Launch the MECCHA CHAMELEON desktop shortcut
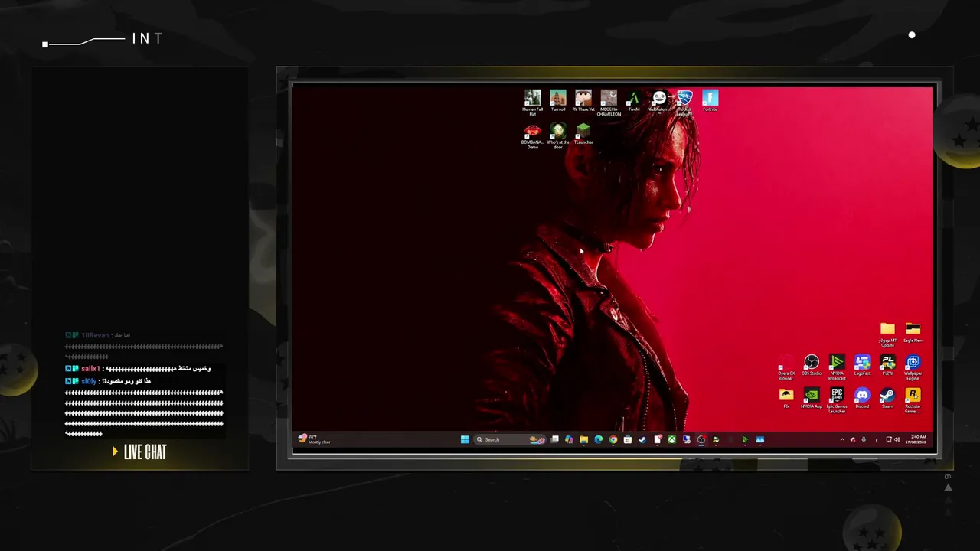 click(x=609, y=103)
